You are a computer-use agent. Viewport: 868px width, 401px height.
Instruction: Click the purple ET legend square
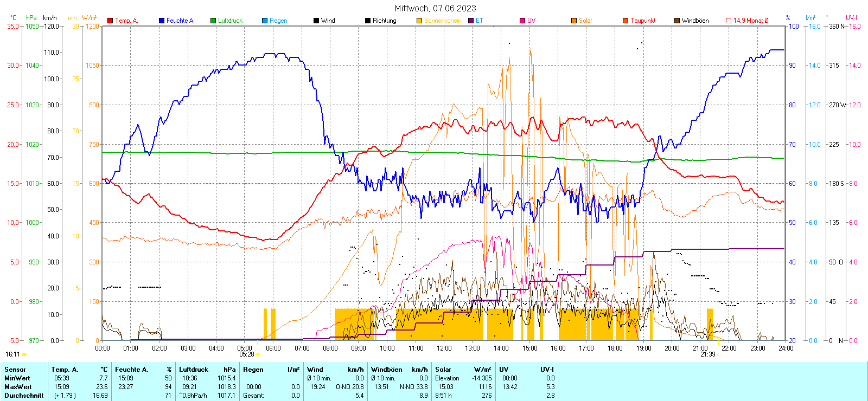(471, 21)
